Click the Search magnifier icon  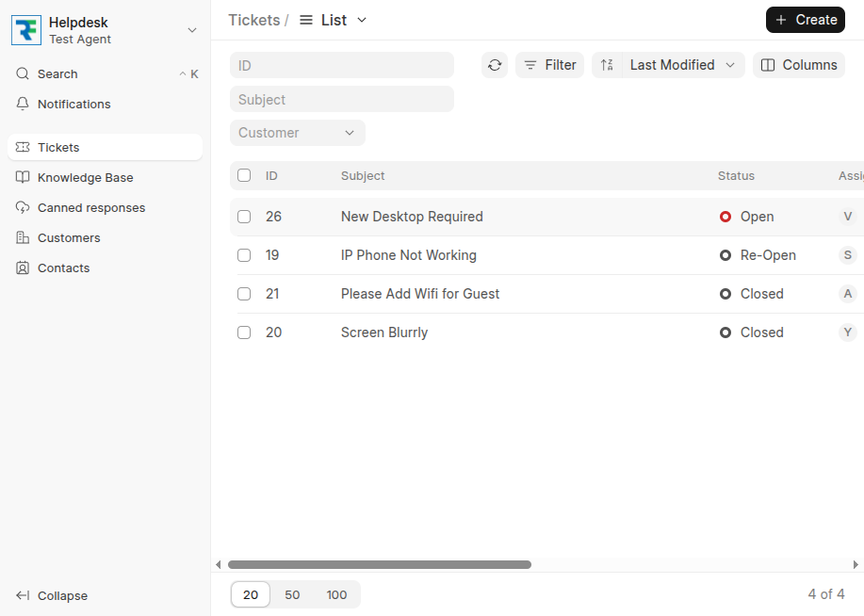coord(22,73)
